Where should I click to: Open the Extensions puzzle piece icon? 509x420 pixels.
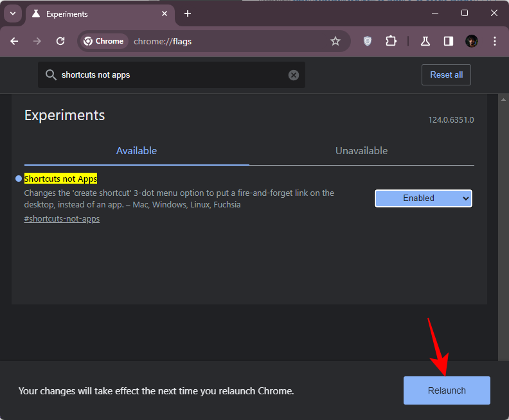391,41
